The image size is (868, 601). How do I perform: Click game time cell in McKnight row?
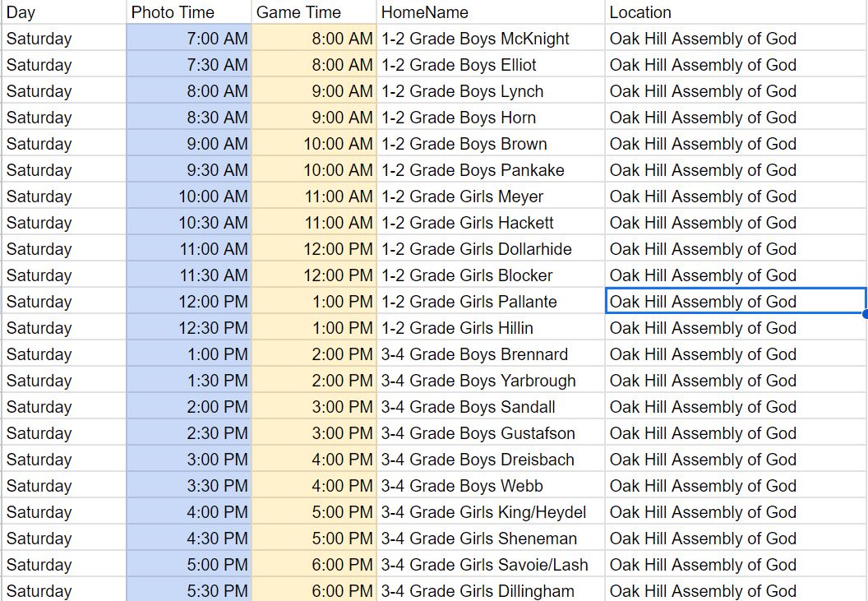314,38
